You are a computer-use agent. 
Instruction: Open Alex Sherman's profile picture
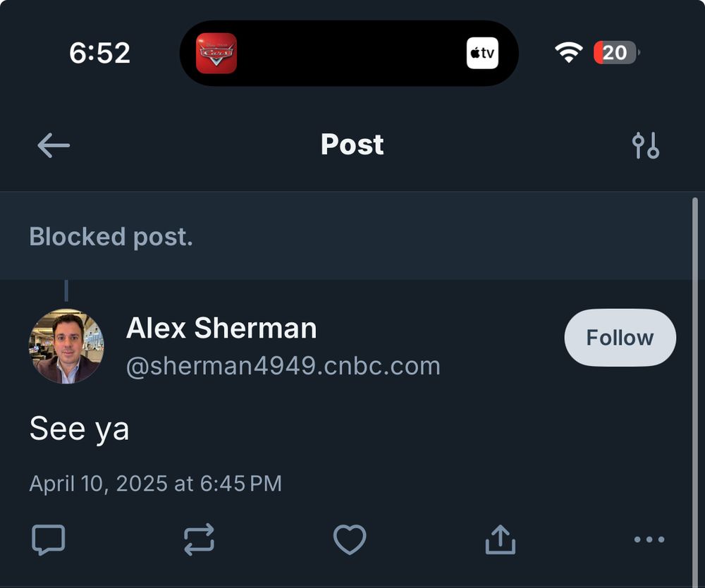[66, 346]
